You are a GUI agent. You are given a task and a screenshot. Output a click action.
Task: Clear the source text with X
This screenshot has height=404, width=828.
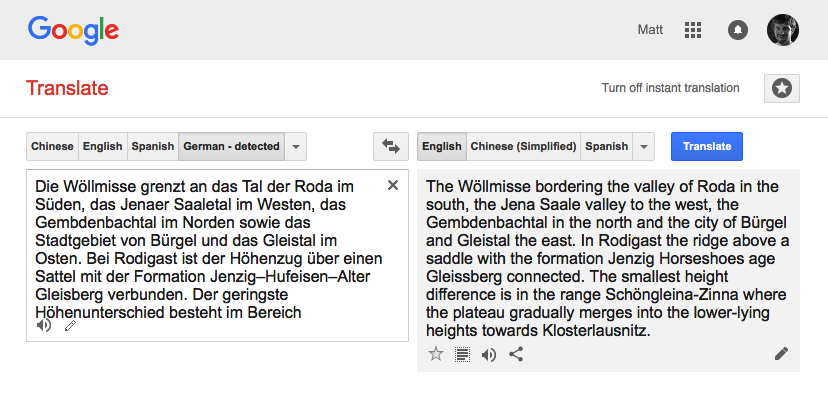[393, 185]
